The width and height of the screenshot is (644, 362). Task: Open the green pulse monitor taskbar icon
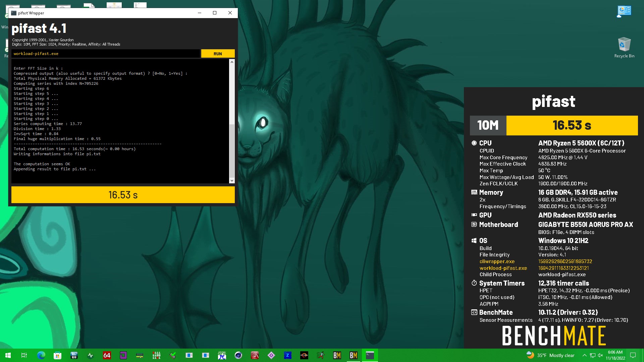coord(90,355)
